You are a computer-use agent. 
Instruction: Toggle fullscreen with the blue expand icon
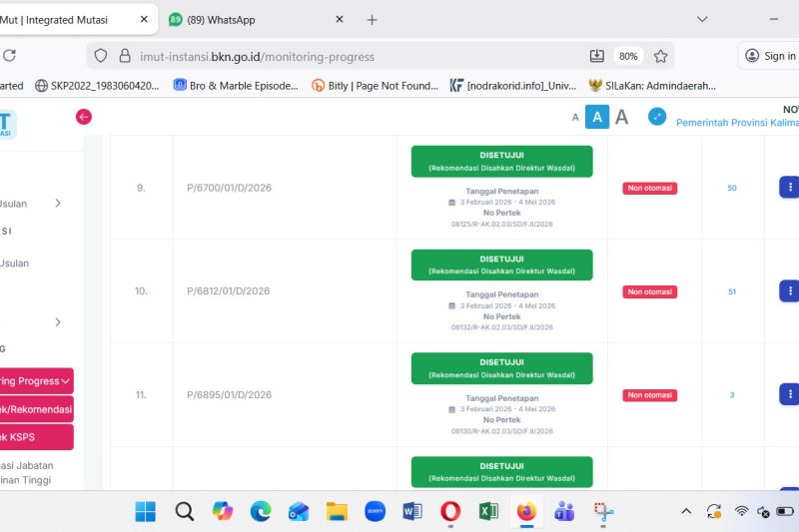point(657,117)
